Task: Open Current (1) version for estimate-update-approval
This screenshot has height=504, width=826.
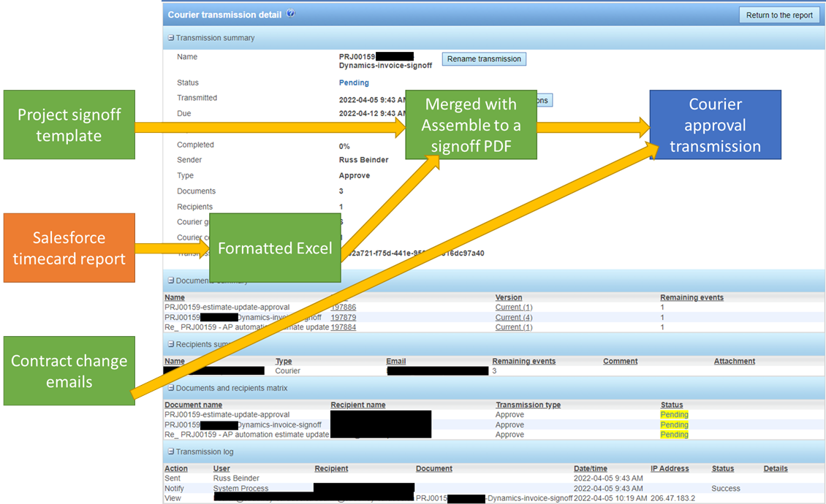Action: (513, 308)
